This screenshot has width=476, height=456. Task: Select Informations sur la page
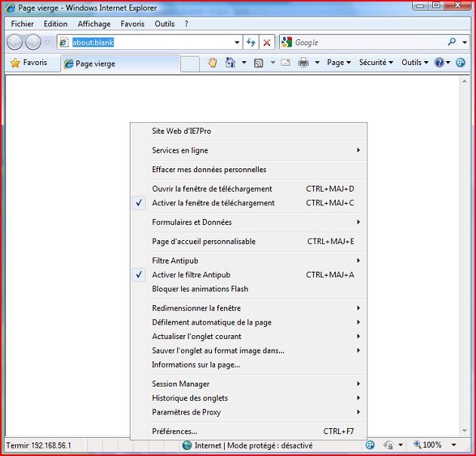tap(249, 365)
